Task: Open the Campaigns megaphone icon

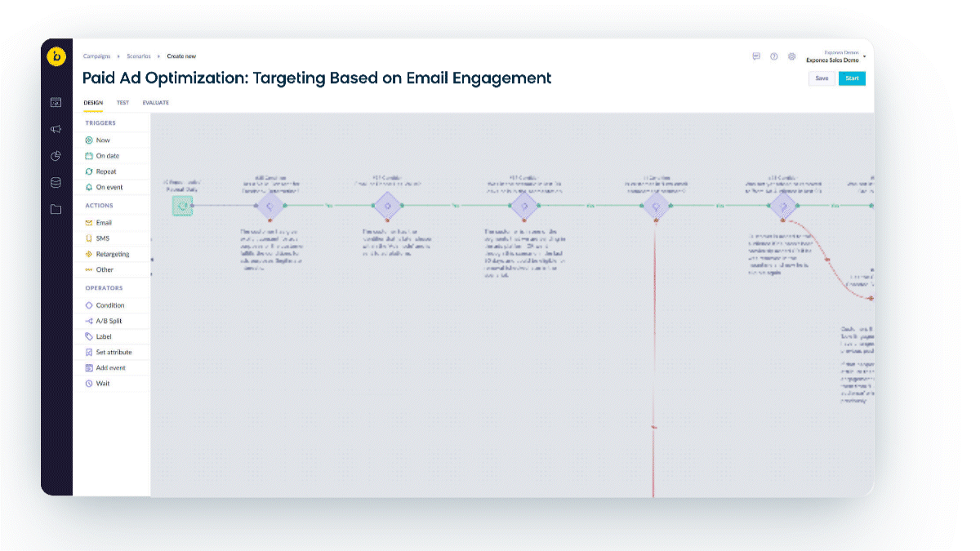Action: click(x=56, y=129)
